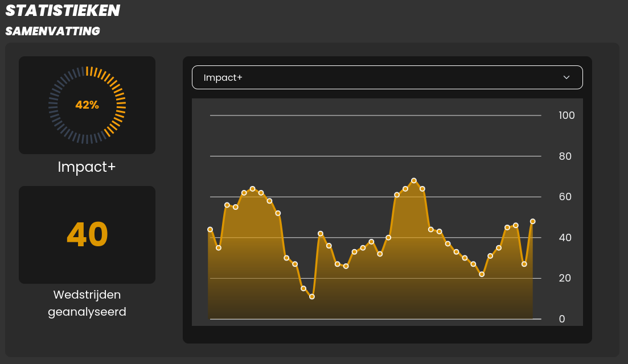The image size is (628, 364).
Task: Click the 80 axis label
Action: (x=565, y=156)
